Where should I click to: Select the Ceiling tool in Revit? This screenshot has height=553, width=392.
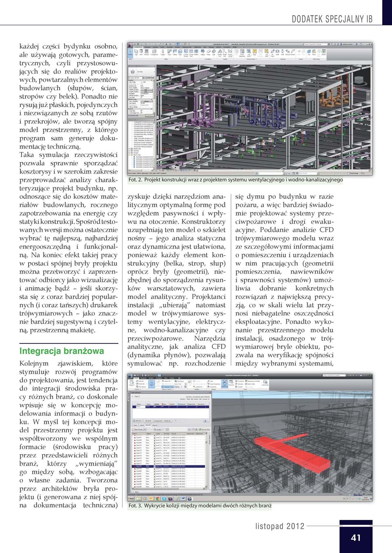point(175,52)
